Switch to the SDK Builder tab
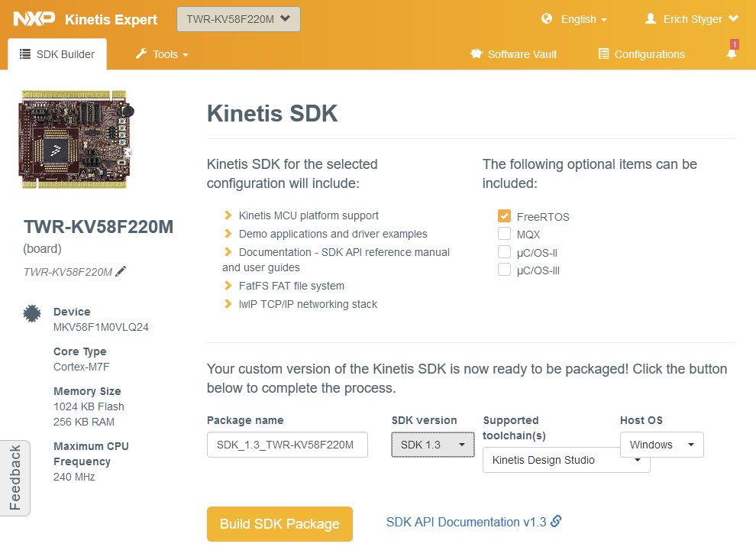The width and height of the screenshot is (756, 560). pyautogui.click(x=57, y=54)
